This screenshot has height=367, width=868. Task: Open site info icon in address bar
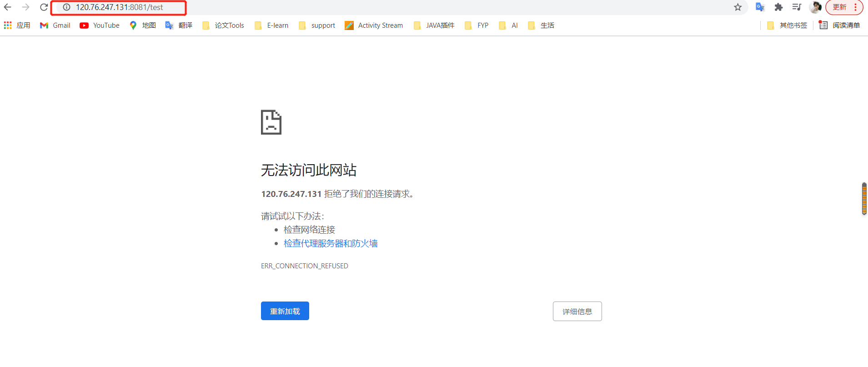66,7
